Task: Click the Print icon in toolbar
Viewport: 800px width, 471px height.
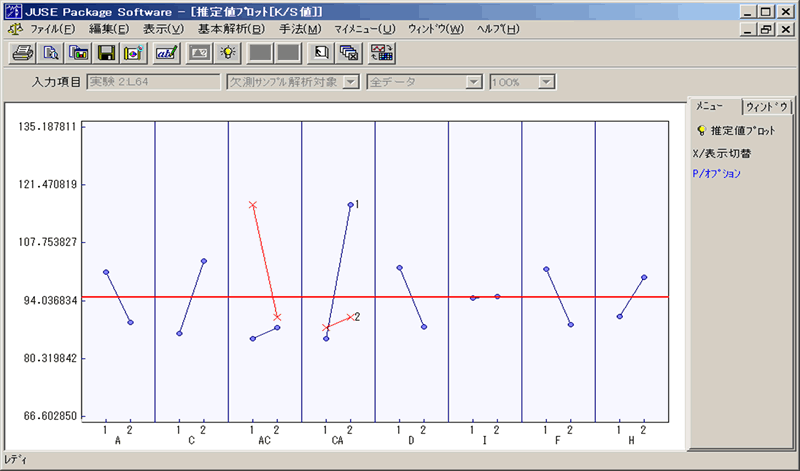Action: 22,53
